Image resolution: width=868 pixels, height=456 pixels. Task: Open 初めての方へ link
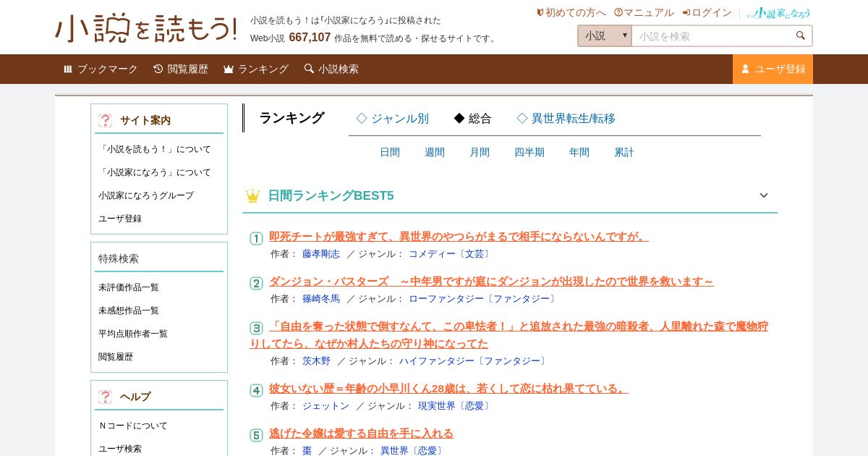[571, 13]
